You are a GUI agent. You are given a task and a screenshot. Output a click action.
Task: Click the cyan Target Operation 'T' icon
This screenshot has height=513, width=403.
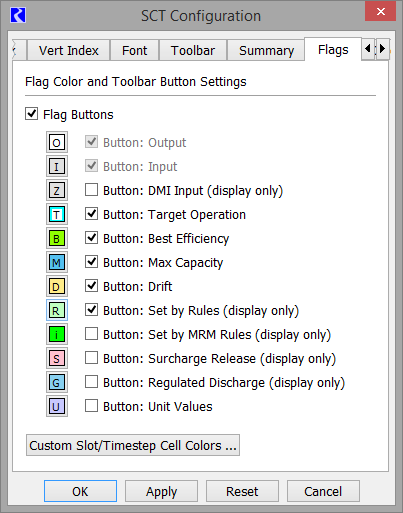pyautogui.click(x=57, y=214)
